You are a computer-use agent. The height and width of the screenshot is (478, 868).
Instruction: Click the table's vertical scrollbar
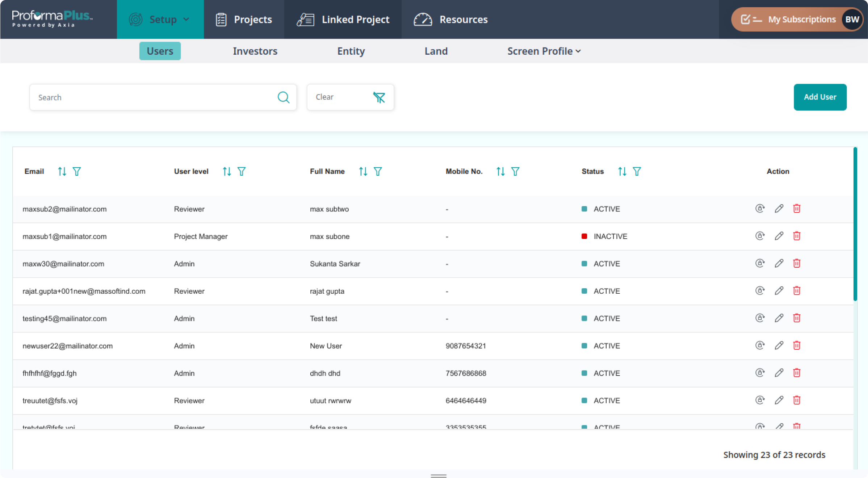coord(855,225)
